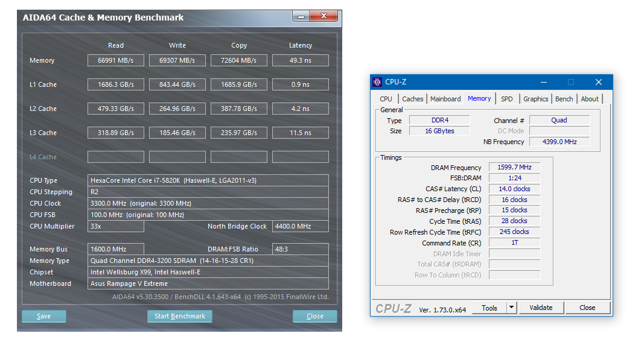This screenshot has height=351, width=644.
Task: Click the FSB:DRAM value 1:24
Action: click(515, 178)
